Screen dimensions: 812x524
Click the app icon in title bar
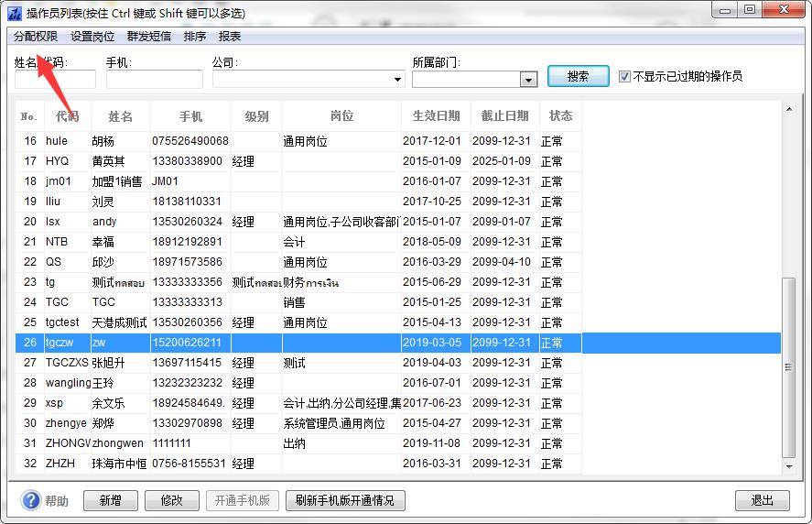[x=14, y=13]
